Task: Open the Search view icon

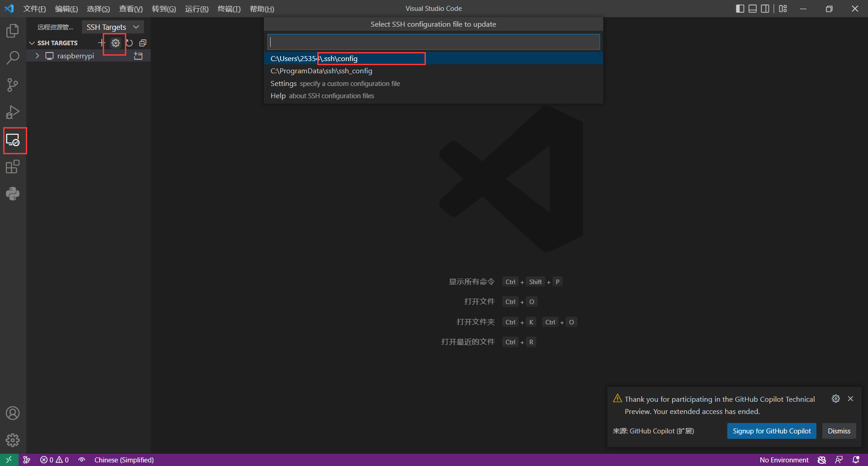Action: pos(13,58)
